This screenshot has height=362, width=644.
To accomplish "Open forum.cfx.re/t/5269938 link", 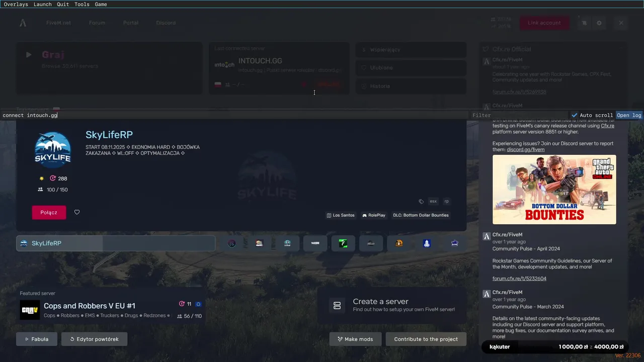I will pos(519,92).
